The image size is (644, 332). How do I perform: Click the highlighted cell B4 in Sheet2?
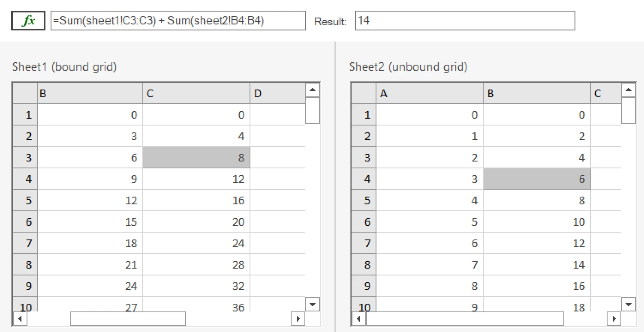536,179
